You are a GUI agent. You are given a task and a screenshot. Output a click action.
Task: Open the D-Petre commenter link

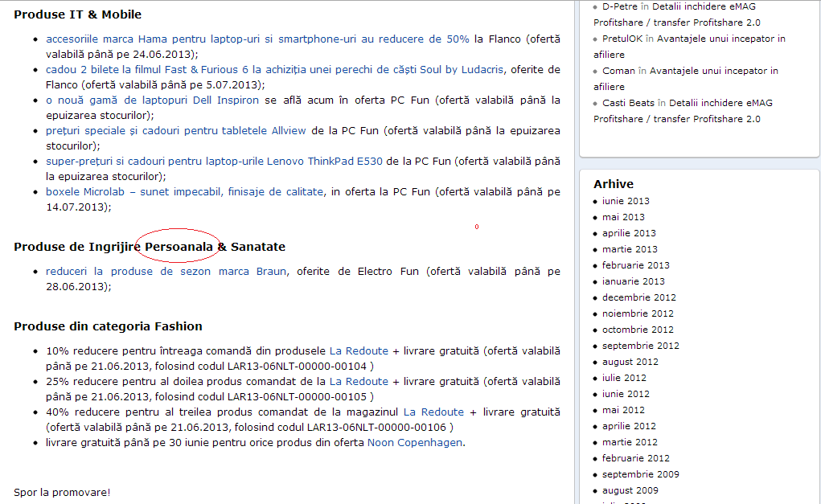point(620,6)
